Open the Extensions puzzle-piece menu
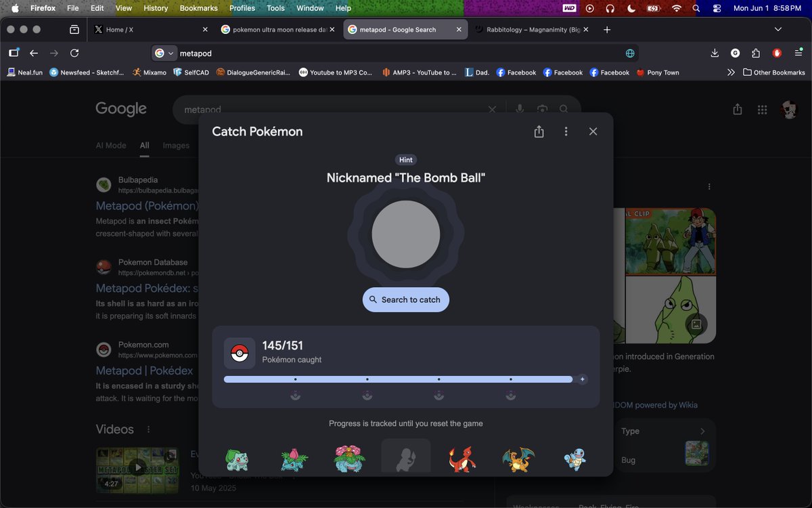The width and height of the screenshot is (812, 508). [756, 53]
